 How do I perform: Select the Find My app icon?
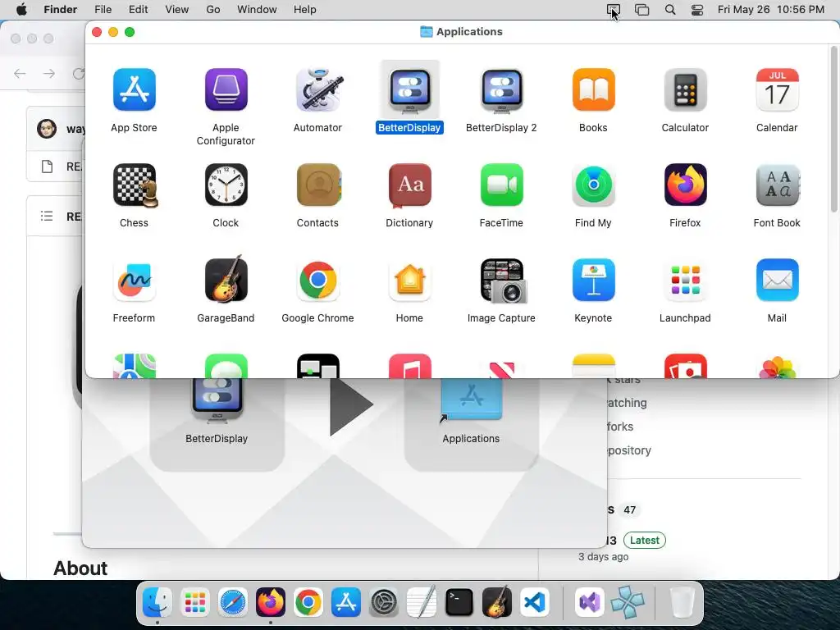point(593,185)
